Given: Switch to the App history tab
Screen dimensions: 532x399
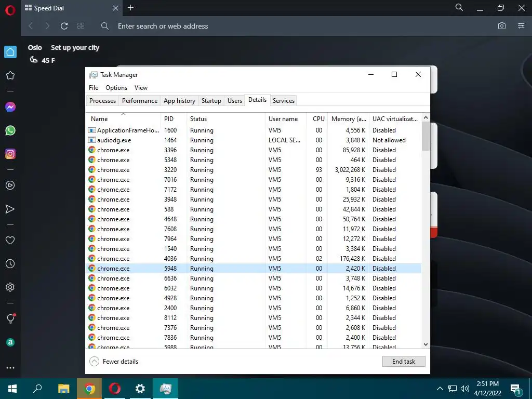Looking at the screenshot, I should click(179, 101).
